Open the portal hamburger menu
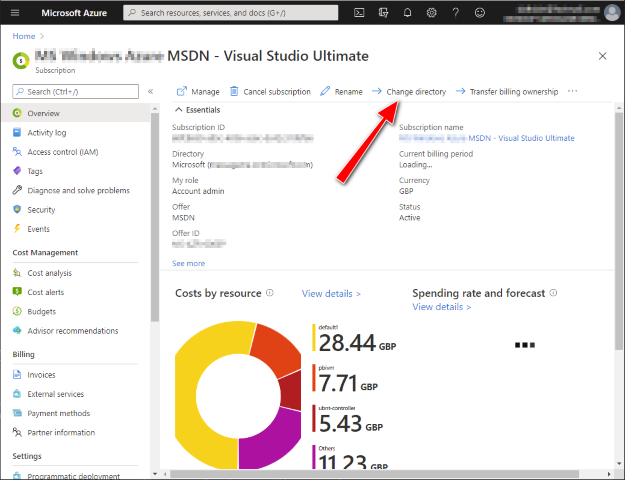625x480 pixels. point(15,13)
